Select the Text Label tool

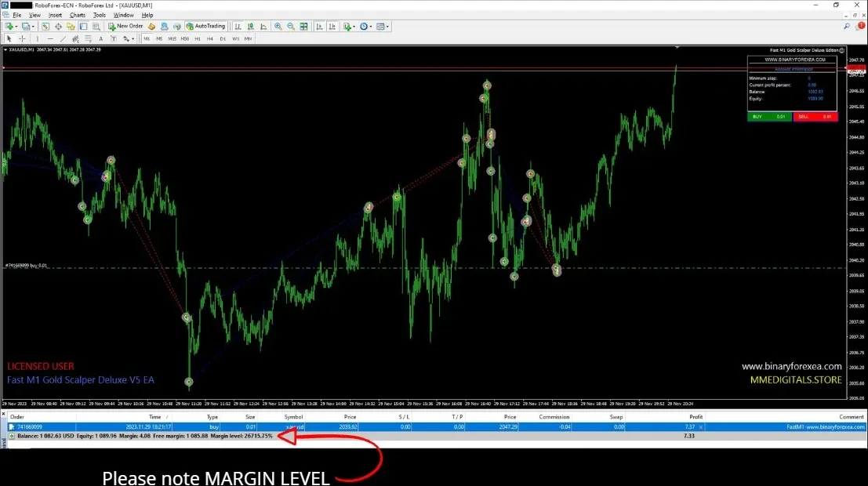tap(114, 38)
